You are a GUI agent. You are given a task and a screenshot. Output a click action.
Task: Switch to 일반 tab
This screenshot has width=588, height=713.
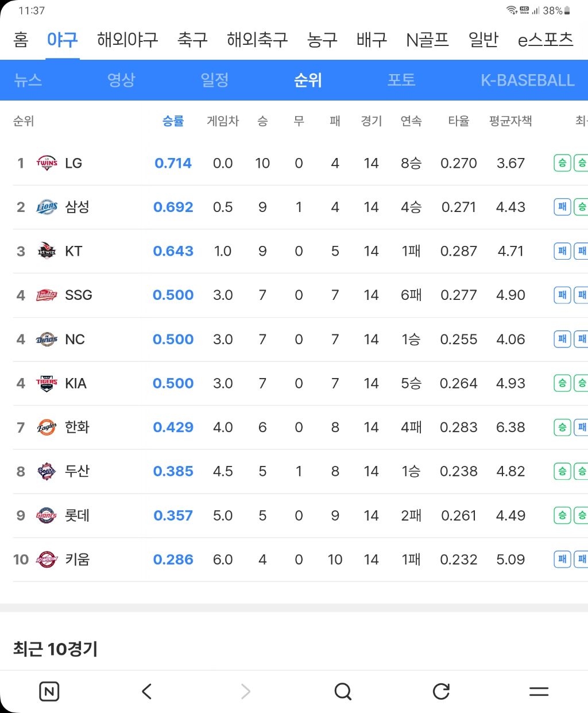(x=483, y=40)
